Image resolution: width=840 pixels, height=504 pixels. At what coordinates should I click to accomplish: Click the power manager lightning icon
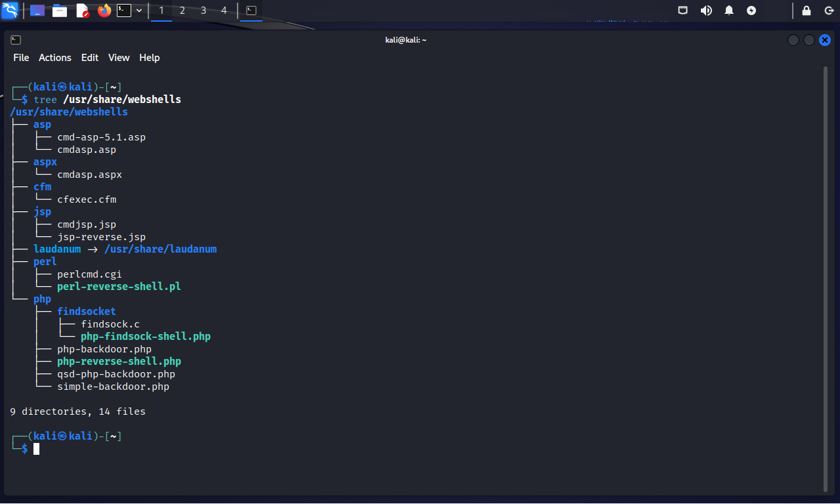pyautogui.click(x=751, y=10)
